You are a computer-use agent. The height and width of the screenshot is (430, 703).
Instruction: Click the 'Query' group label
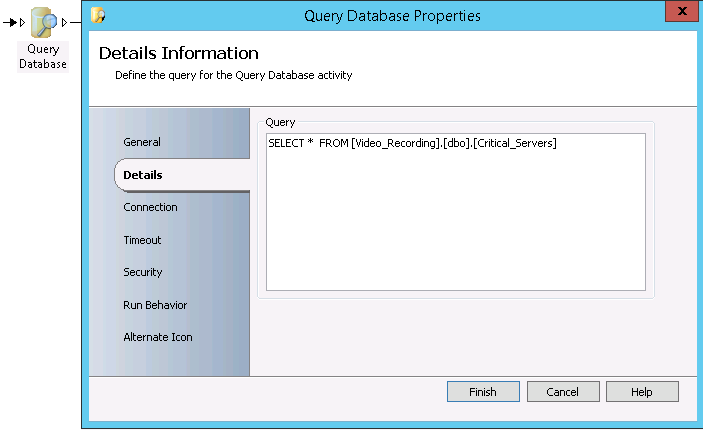click(x=280, y=122)
